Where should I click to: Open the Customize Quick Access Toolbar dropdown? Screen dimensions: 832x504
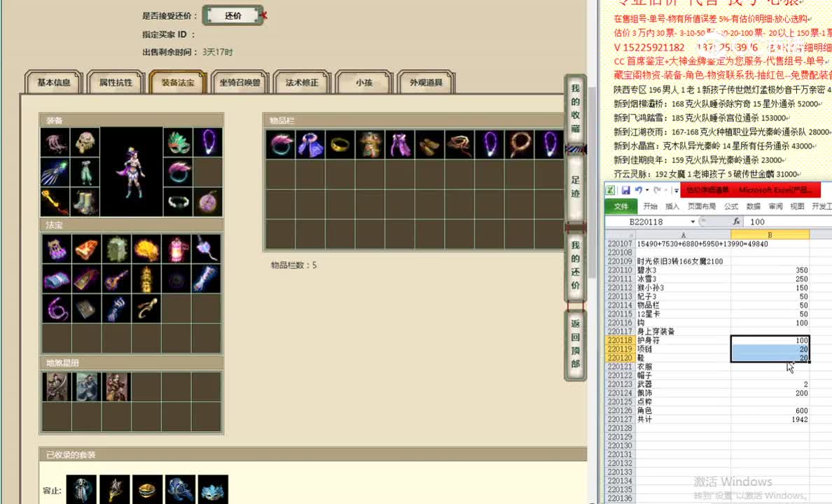tap(676, 190)
